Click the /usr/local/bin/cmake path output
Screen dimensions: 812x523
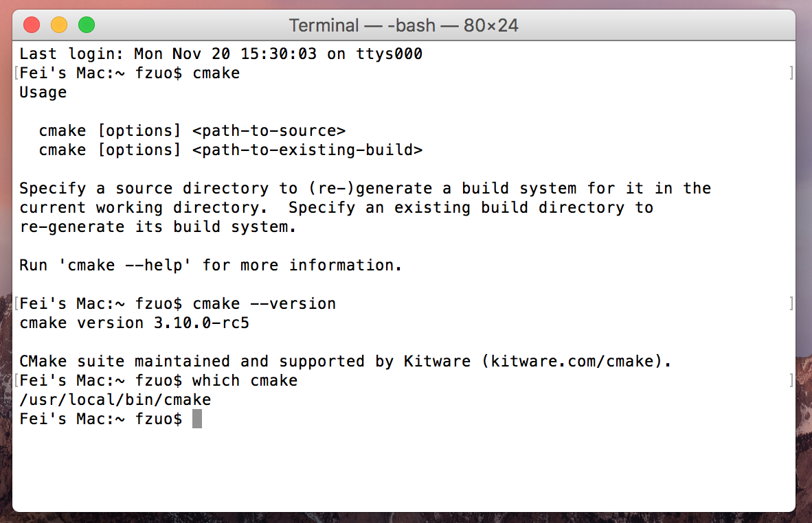tap(115, 399)
